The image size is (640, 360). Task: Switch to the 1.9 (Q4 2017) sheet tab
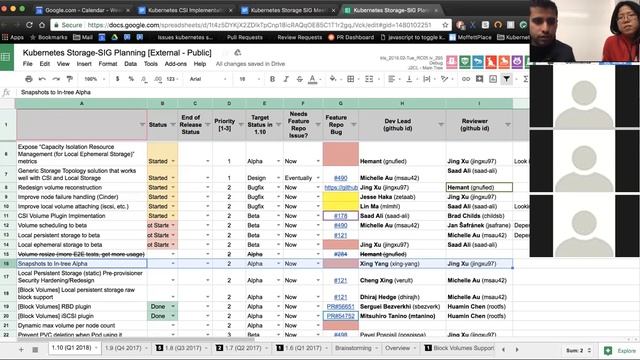[x=123, y=348]
